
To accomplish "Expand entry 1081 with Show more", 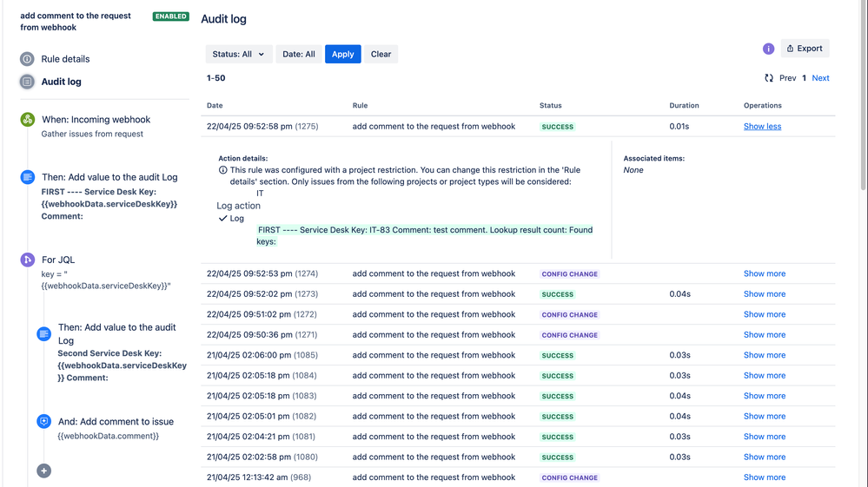I will tap(765, 437).
